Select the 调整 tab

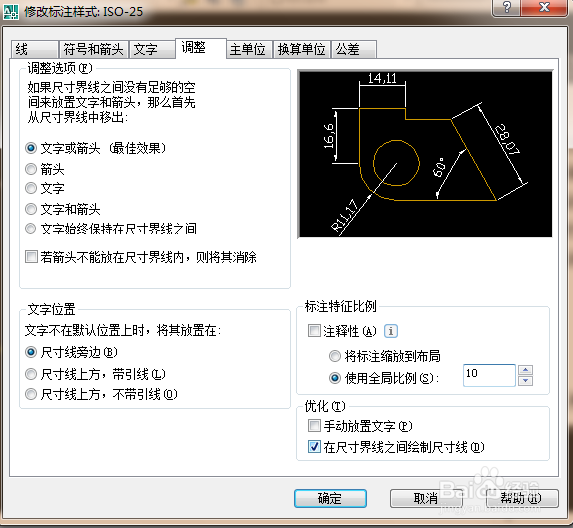pyautogui.click(x=201, y=48)
